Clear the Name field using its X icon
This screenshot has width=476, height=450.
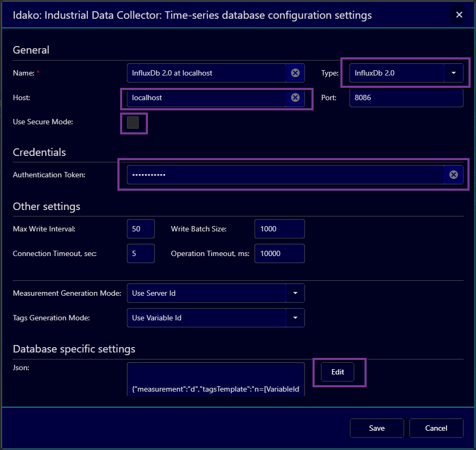tap(295, 73)
